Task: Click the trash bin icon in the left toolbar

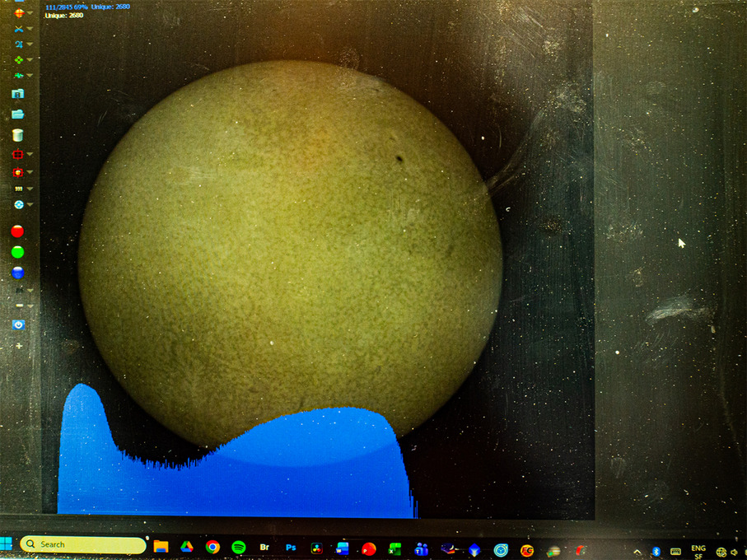Action: 17,135
